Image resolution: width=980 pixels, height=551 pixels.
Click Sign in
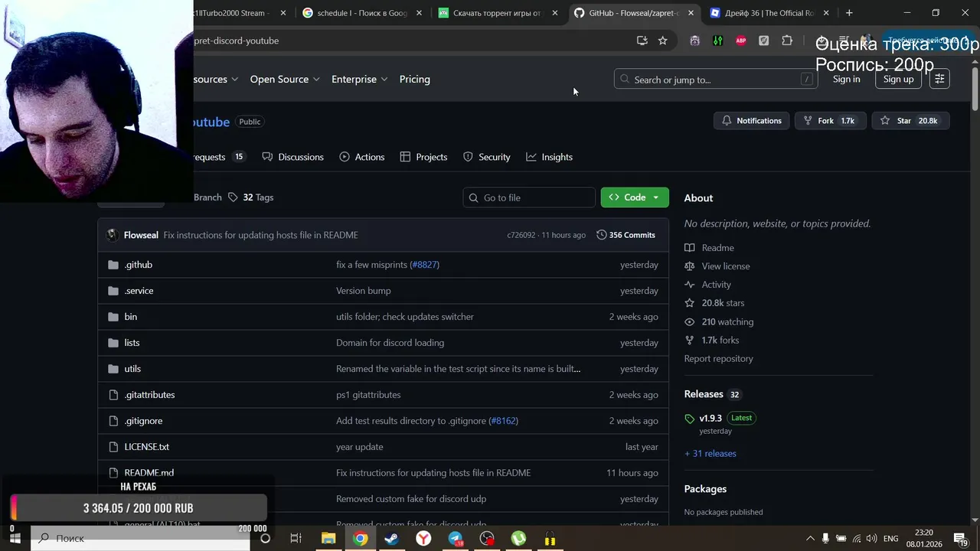846,79
